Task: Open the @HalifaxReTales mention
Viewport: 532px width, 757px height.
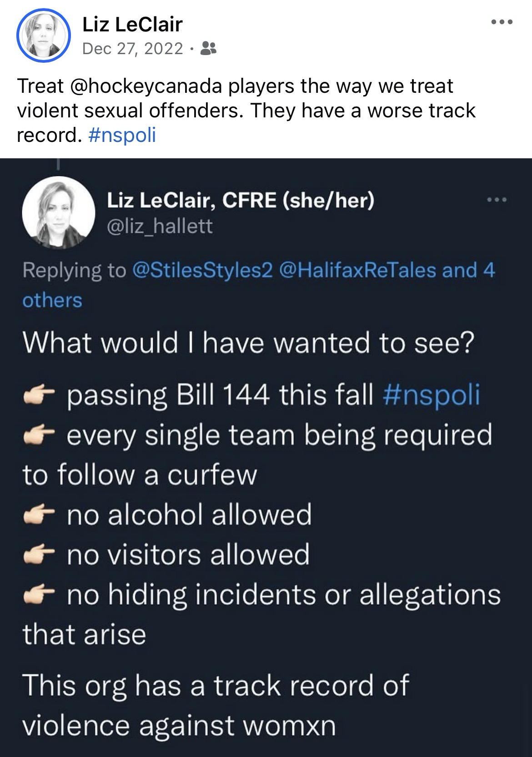Action: [359, 271]
